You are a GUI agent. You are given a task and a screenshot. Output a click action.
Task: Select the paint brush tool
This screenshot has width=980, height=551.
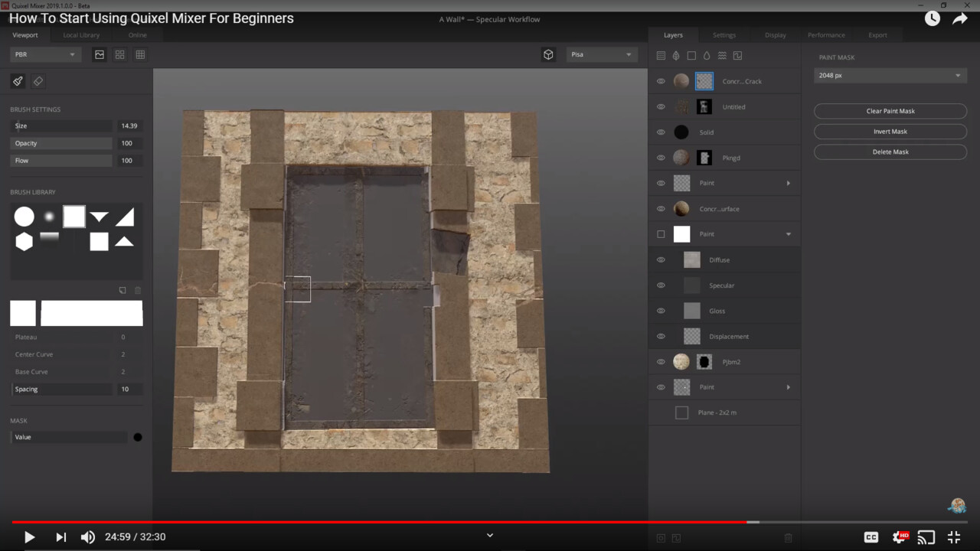coord(18,81)
